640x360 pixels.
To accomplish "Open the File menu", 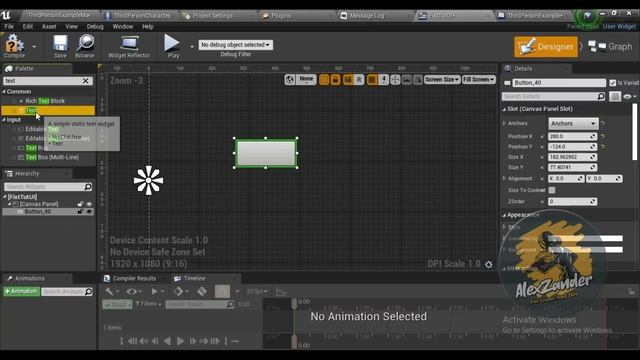I will click(x=9, y=27).
